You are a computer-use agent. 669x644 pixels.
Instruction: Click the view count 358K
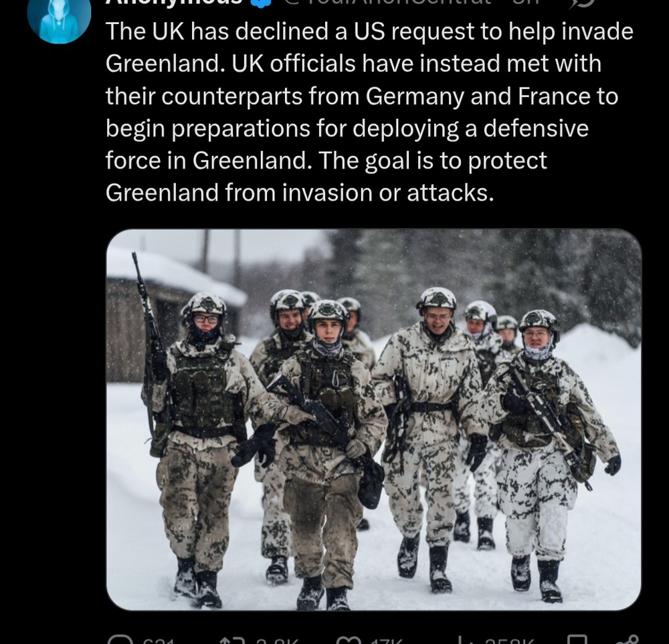click(x=509, y=641)
